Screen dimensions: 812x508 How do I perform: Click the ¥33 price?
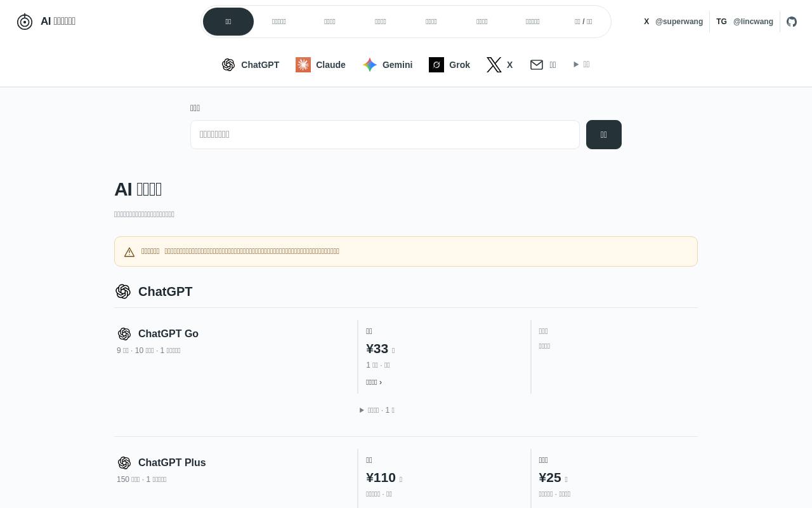[377, 349]
